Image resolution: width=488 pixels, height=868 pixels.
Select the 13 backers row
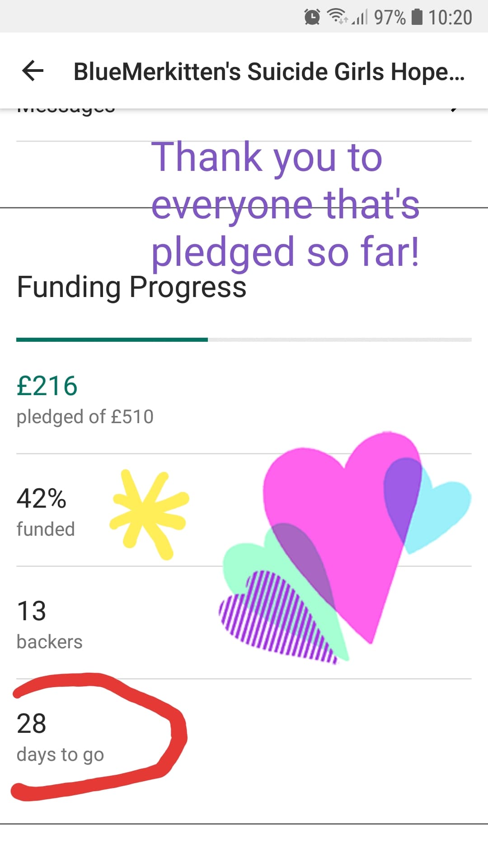pos(49,624)
